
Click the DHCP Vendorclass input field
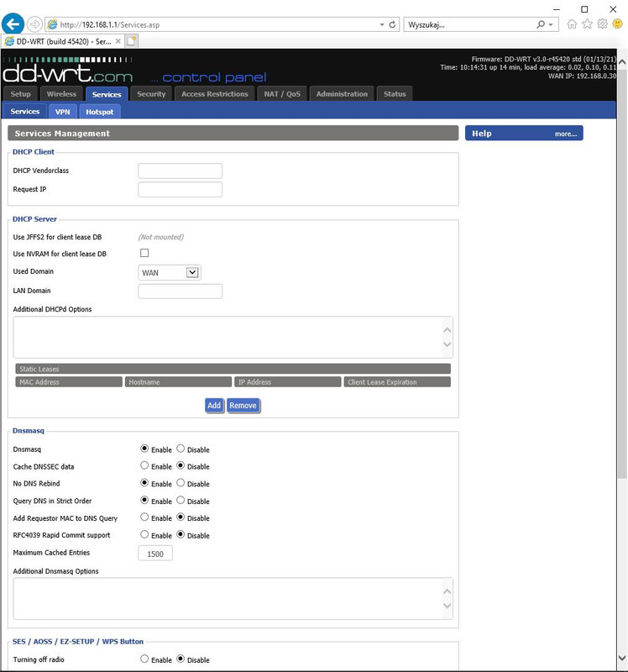coord(180,171)
